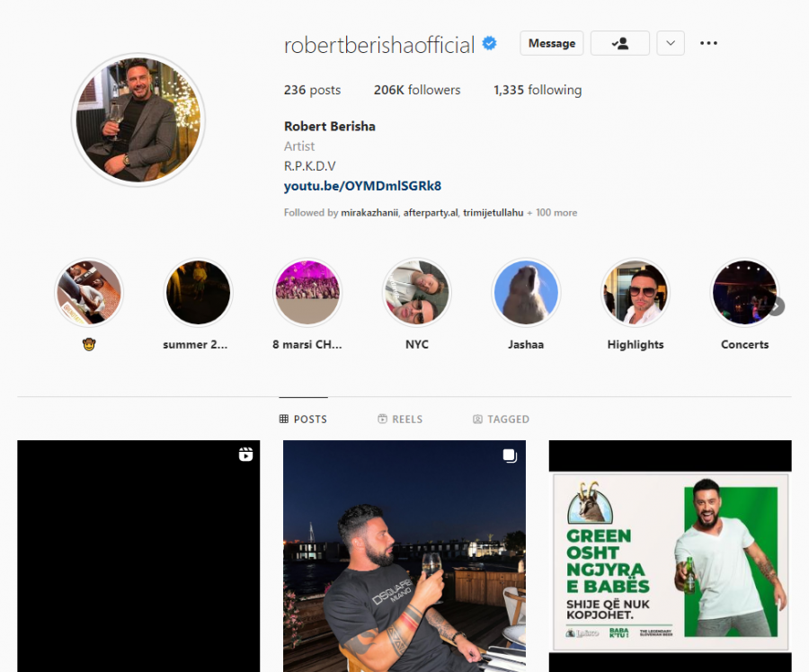The height and width of the screenshot is (672, 809).
Task: Open the Highlights story circle
Action: coord(636,292)
